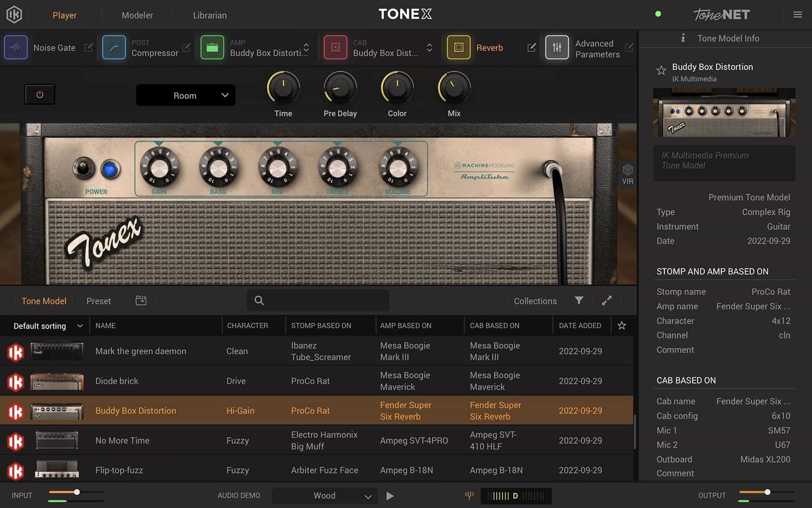
Task: Open the hamburger menu
Action: [x=798, y=15]
